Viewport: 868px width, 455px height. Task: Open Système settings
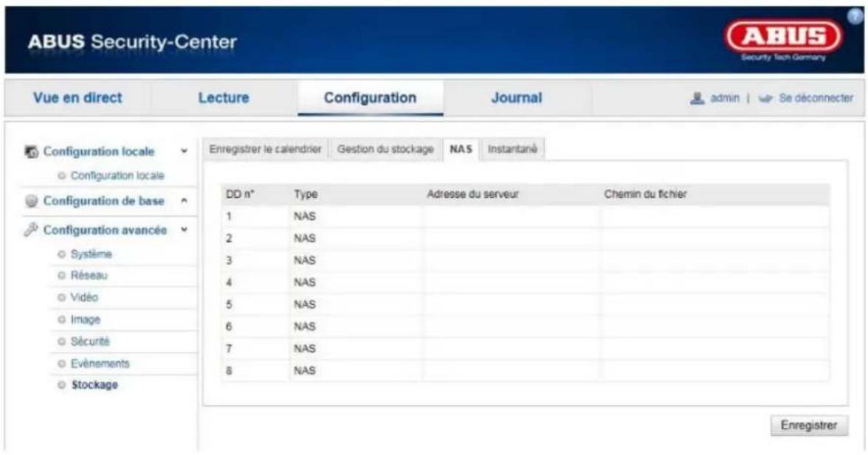[92, 254]
